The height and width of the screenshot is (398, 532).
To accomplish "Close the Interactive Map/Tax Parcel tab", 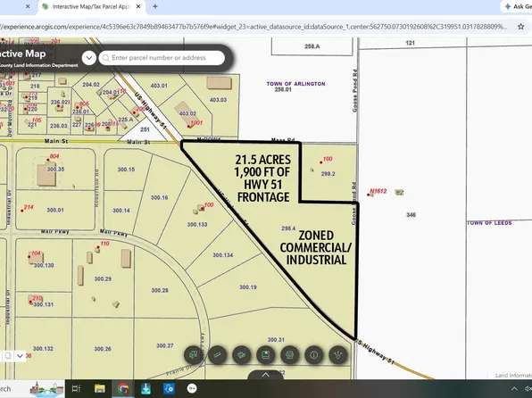I will [138, 6].
